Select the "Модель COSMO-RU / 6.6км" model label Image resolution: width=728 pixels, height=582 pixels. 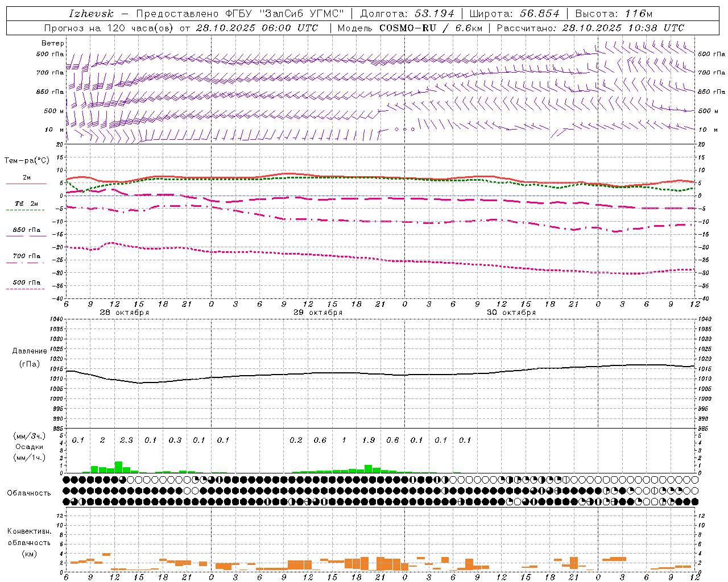tap(409, 28)
